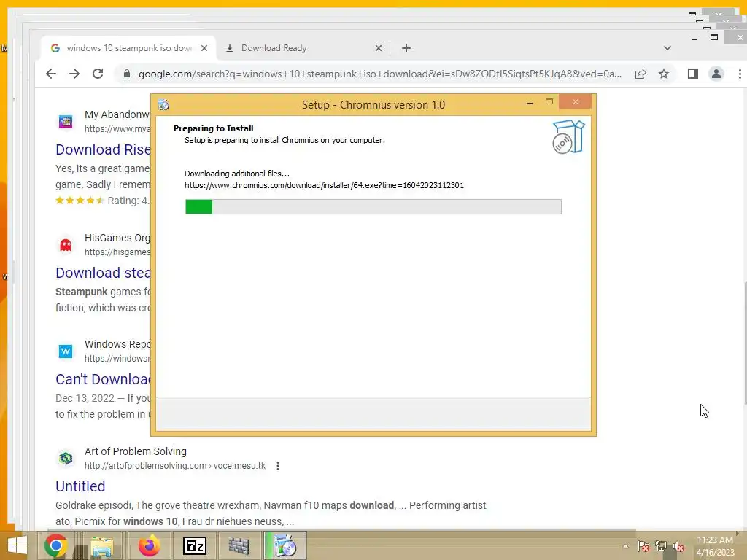Open the Untitled search result link
This screenshot has height=560, width=747.
[x=80, y=486]
